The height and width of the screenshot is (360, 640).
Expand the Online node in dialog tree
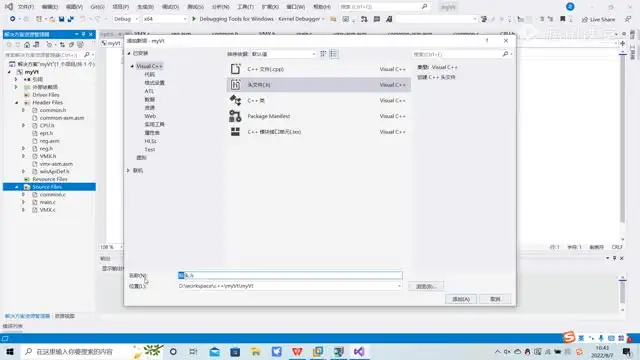tap(128, 170)
